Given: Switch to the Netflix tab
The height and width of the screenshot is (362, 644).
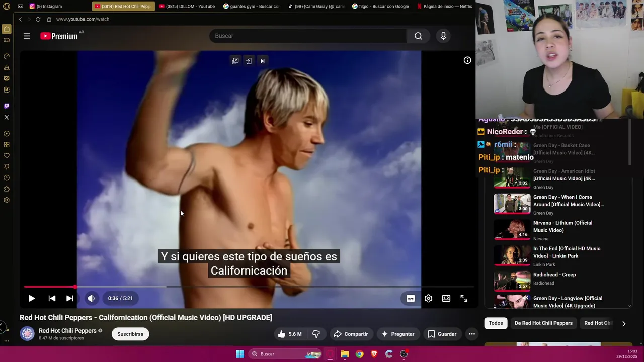Looking at the screenshot, I should pyautogui.click(x=445, y=6).
